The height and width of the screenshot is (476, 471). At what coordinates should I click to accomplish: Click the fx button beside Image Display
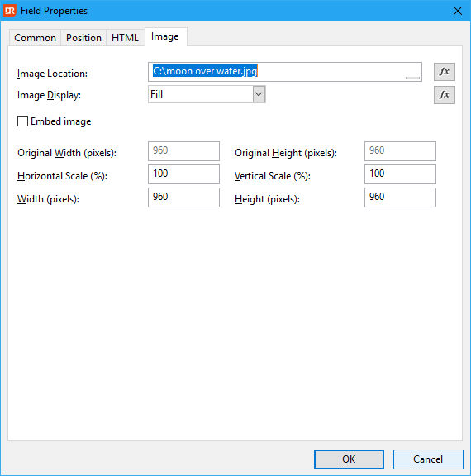[445, 95]
